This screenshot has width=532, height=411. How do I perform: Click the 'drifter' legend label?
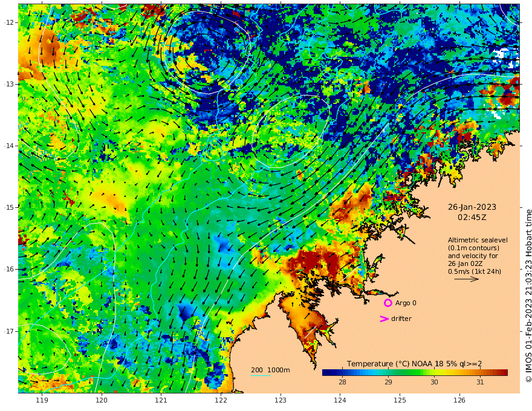pyautogui.click(x=401, y=319)
